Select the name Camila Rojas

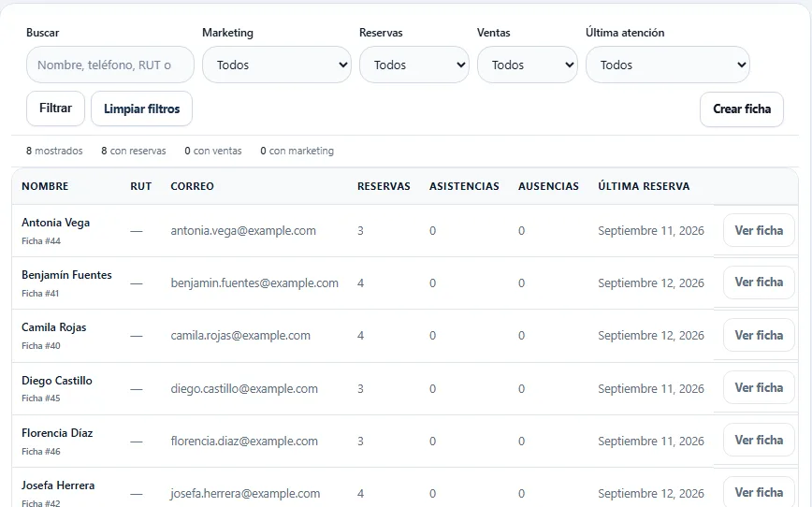coord(54,327)
